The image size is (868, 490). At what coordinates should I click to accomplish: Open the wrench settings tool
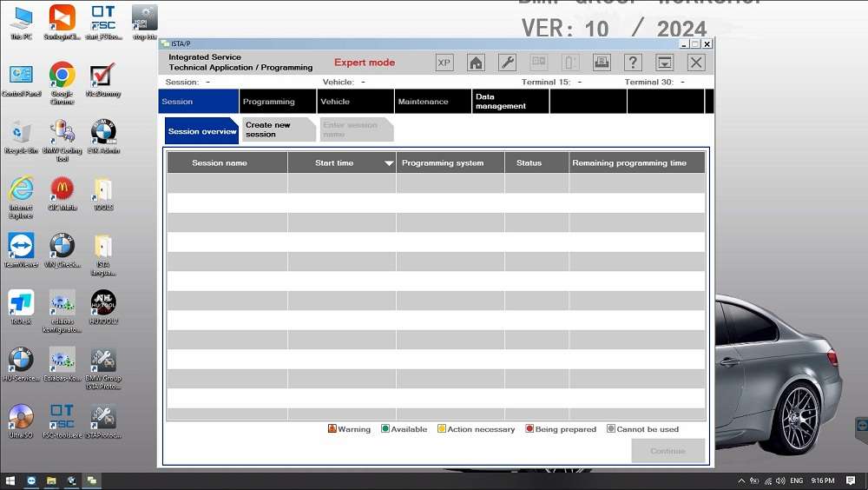point(507,63)
